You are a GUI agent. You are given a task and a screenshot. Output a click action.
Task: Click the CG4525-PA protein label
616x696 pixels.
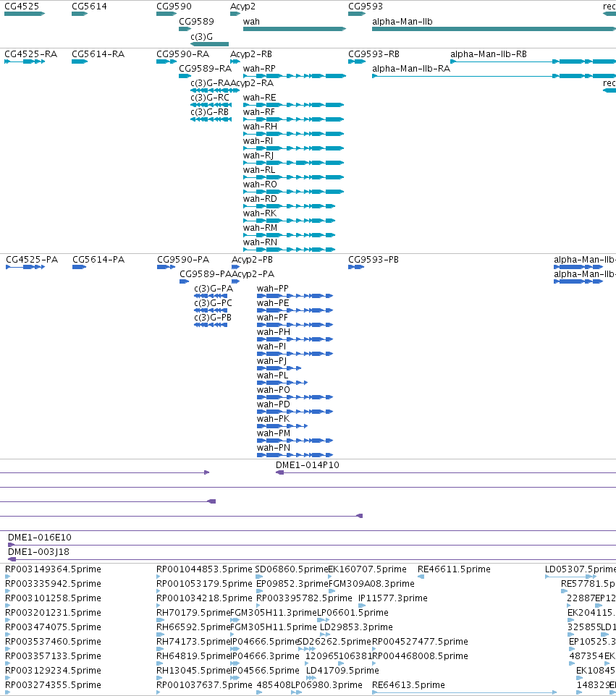point(32,260)
